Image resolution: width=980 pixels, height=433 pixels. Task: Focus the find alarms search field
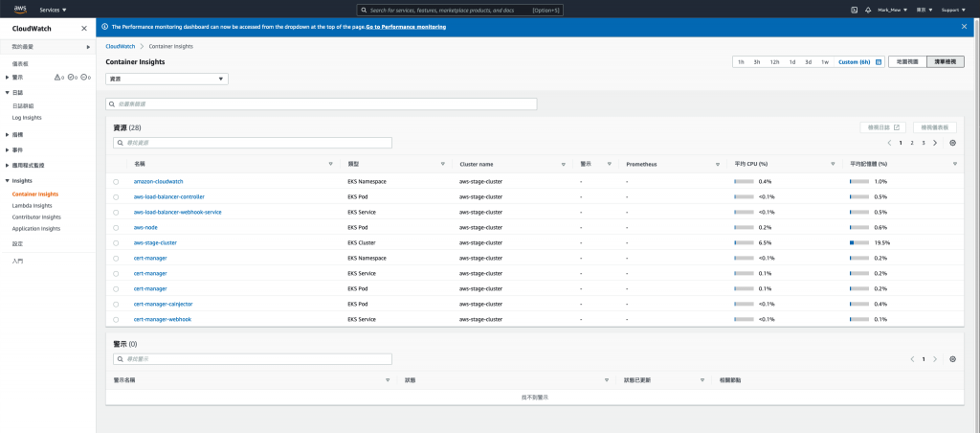click(x=253, y=359)
